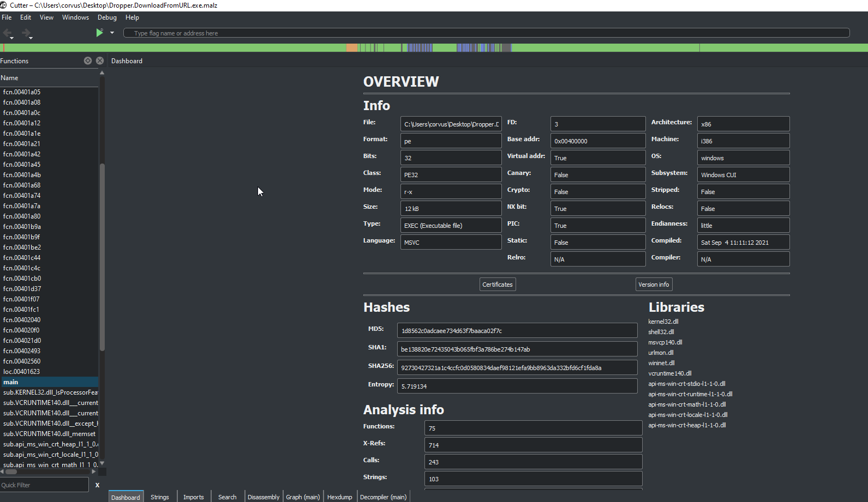The width and height of the screenshot is (868, 502).
Task: Select function fcn.00401a05
Action: tap(50, 92)
